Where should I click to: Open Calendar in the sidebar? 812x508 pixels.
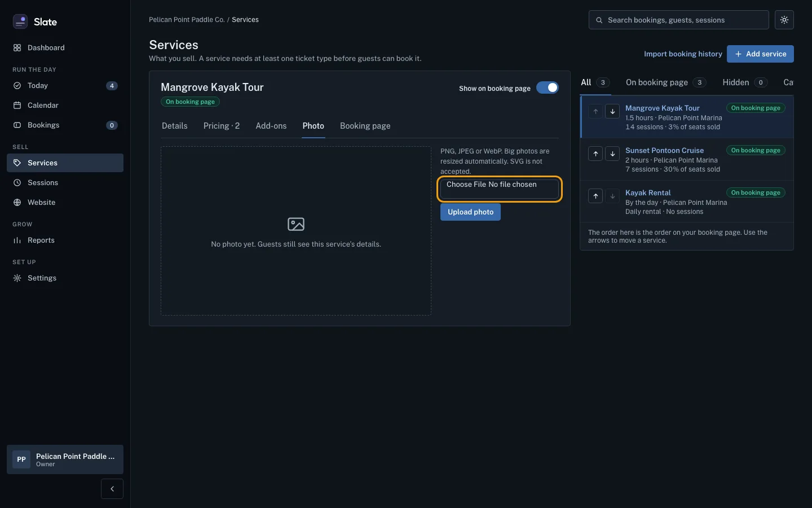point(65,106)
